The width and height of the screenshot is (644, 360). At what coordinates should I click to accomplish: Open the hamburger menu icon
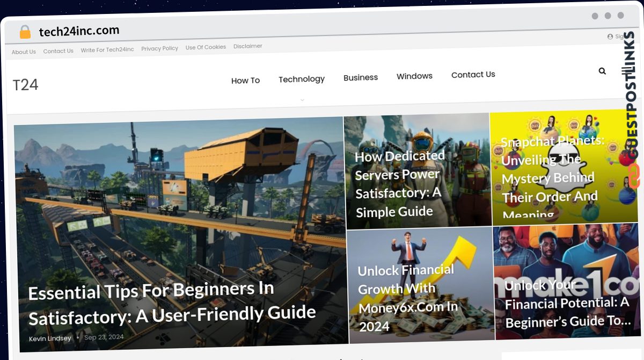(x=625, y=70)
